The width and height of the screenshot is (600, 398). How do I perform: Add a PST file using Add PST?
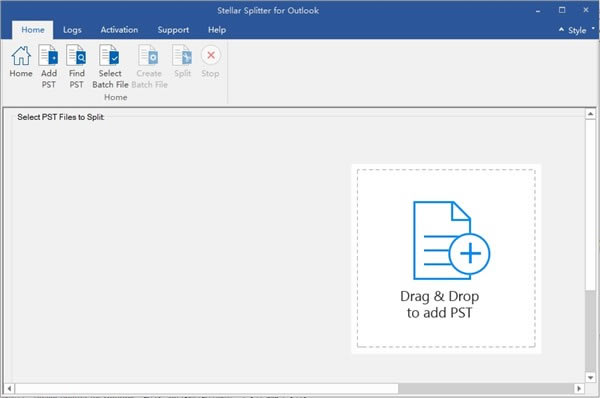point(48,55)
